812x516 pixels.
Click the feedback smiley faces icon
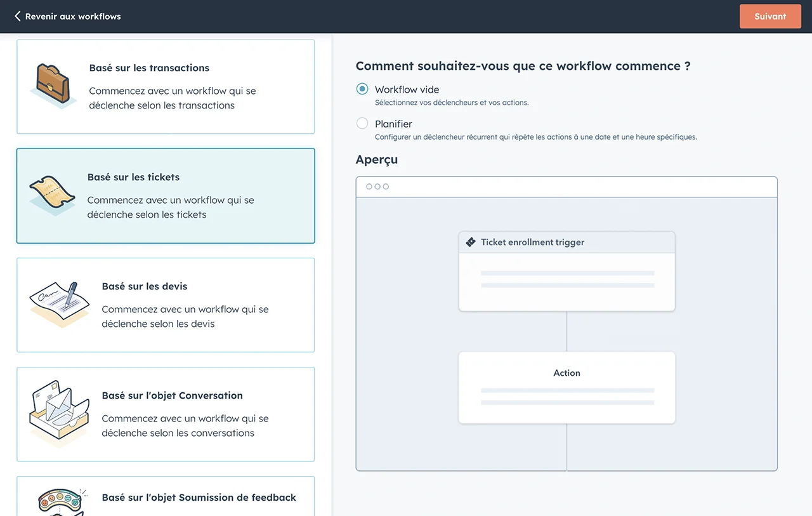(59, 501)
